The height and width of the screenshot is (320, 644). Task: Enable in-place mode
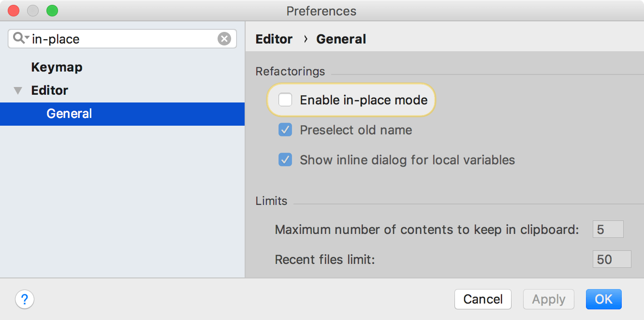(x=285, y=100)
